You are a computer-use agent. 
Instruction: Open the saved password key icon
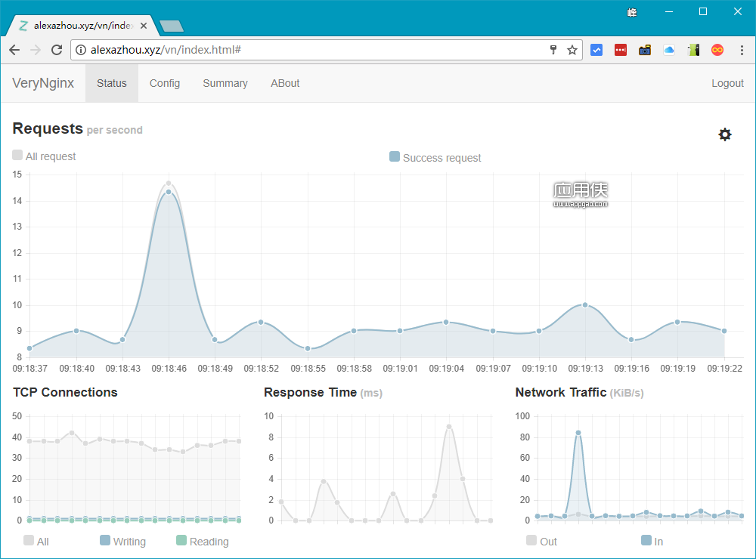coord(553,50)
